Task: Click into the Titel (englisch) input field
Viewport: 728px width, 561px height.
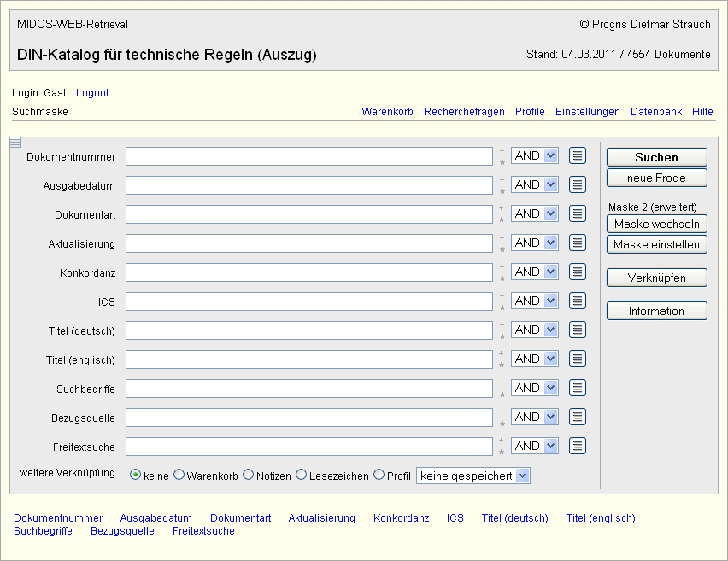Action: pyautogui.click(x=309, y=359)
